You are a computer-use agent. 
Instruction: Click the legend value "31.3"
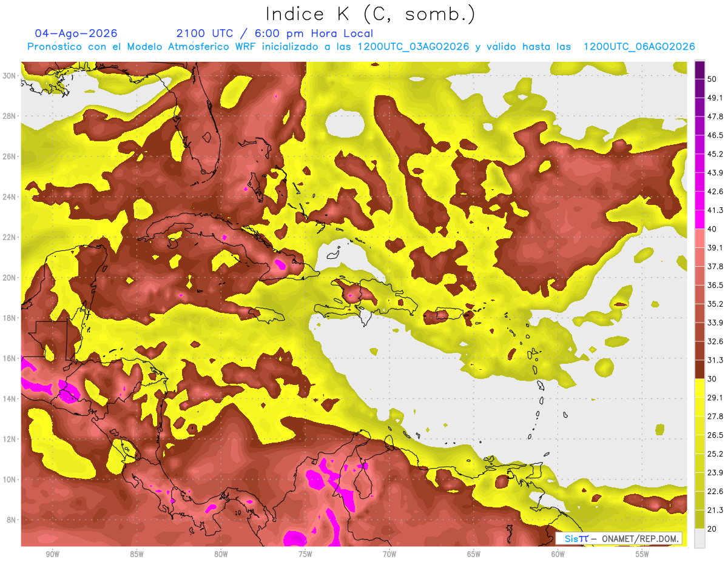point(715,360)
